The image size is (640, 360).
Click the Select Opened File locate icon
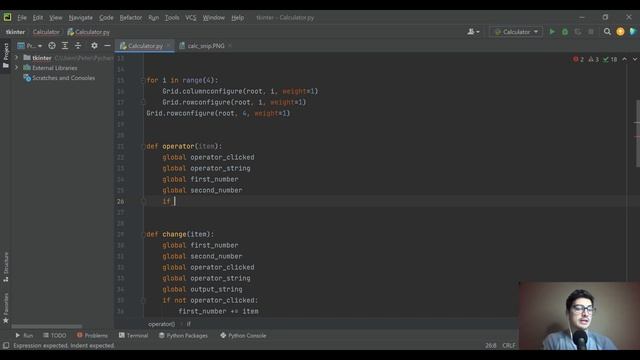[x=52, y=46]
